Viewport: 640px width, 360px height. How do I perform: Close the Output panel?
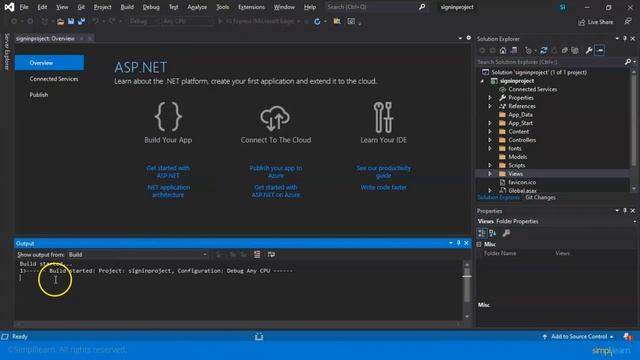click(467, 243)
